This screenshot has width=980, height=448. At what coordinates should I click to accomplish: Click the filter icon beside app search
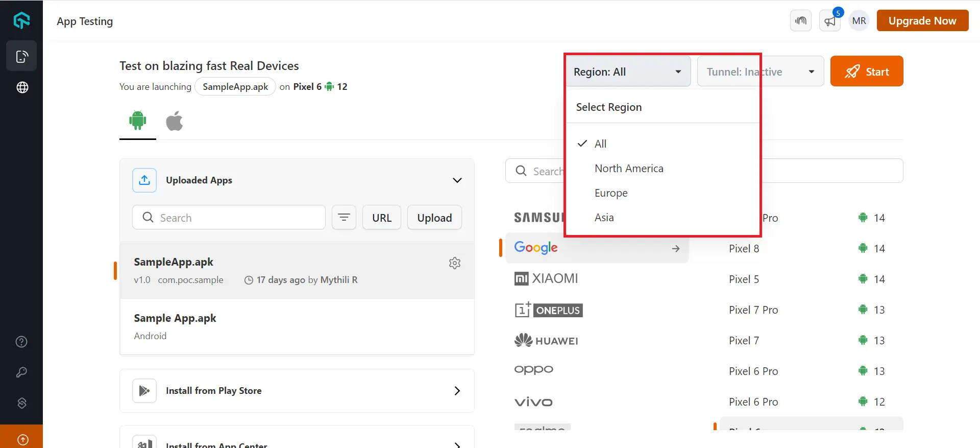point(344,218)
